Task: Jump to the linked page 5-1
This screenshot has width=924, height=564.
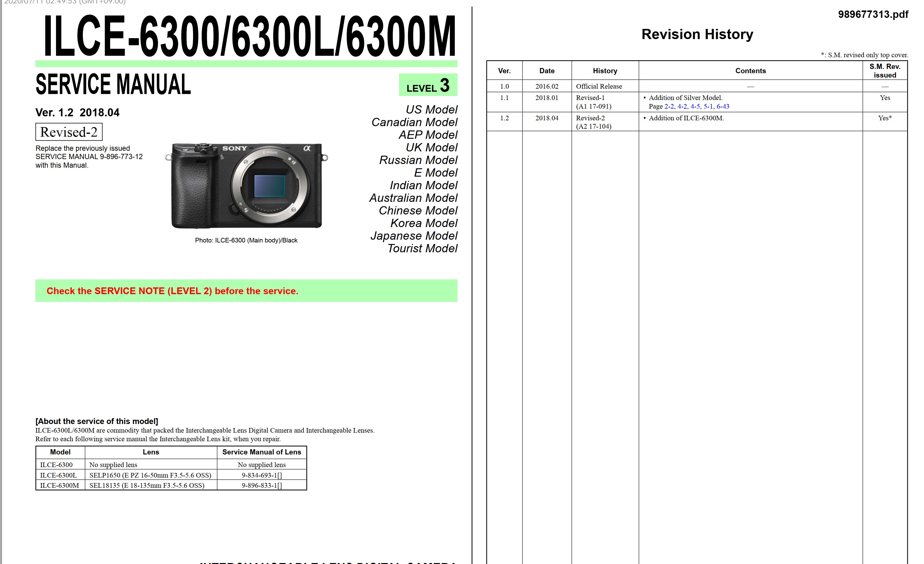Action: point(708,106)
